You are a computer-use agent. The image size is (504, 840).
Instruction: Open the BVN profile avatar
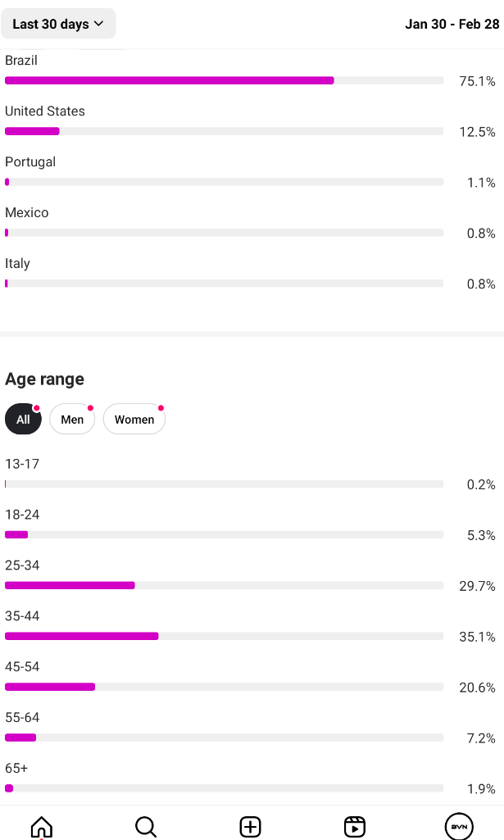tap(459, 827)
